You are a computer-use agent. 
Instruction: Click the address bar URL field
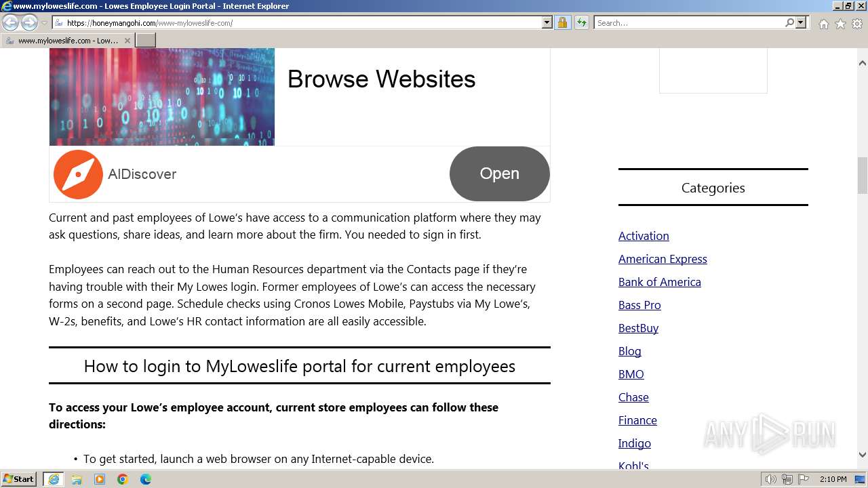(297, 23)
